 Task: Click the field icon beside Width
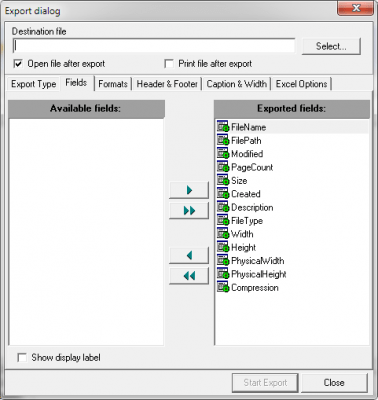pyautogui.click(x=223, y=233)
